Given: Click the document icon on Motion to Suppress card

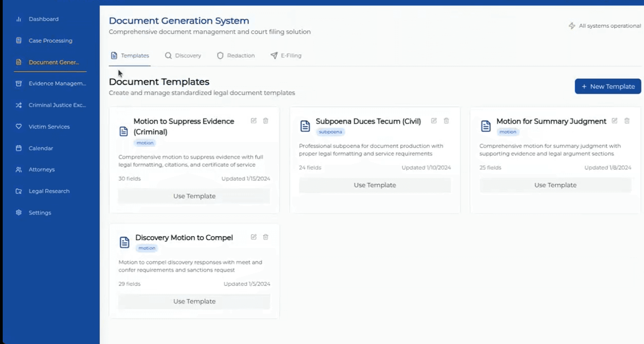Looking at the screenshot, I should coord(124,131).
